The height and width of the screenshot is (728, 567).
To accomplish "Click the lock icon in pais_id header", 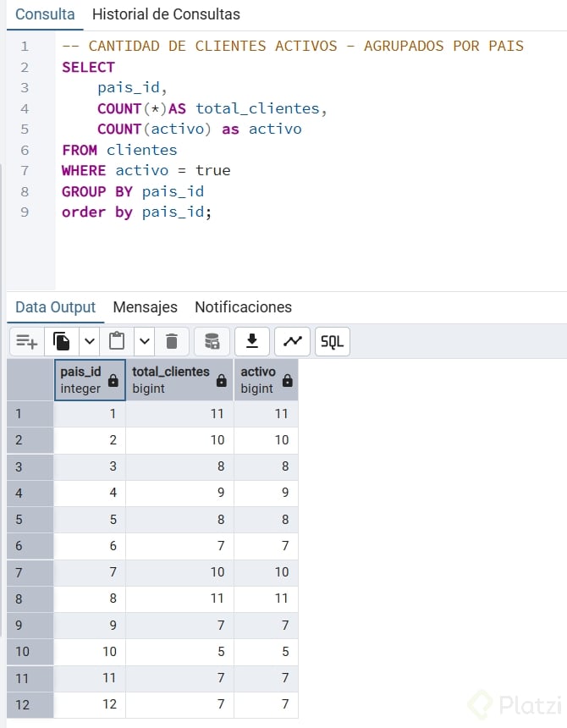I will (x=113, y=381).
